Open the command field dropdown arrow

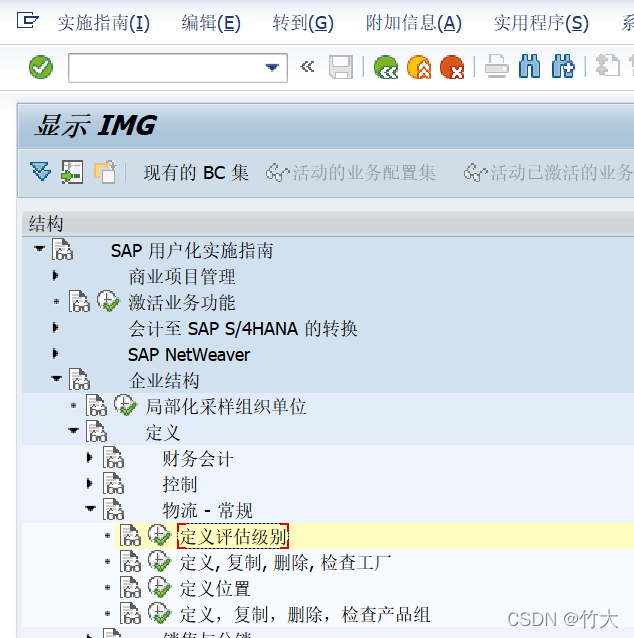[272, 67]
